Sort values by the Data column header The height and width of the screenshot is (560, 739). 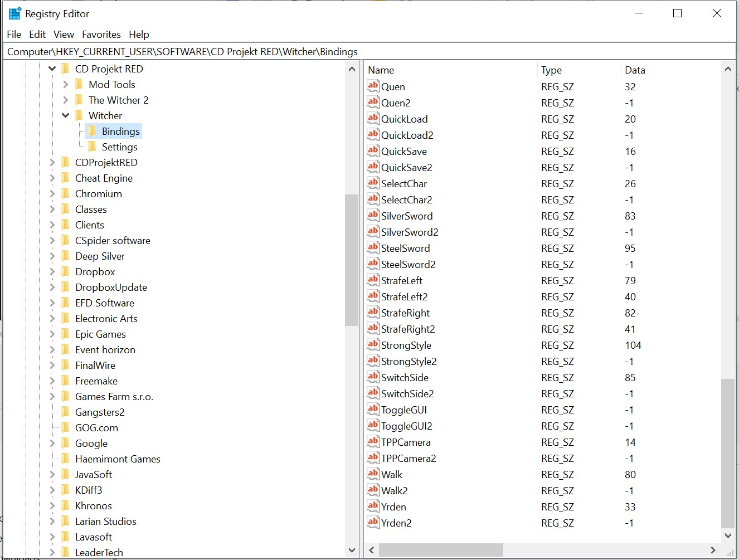(x=670, y=70)
